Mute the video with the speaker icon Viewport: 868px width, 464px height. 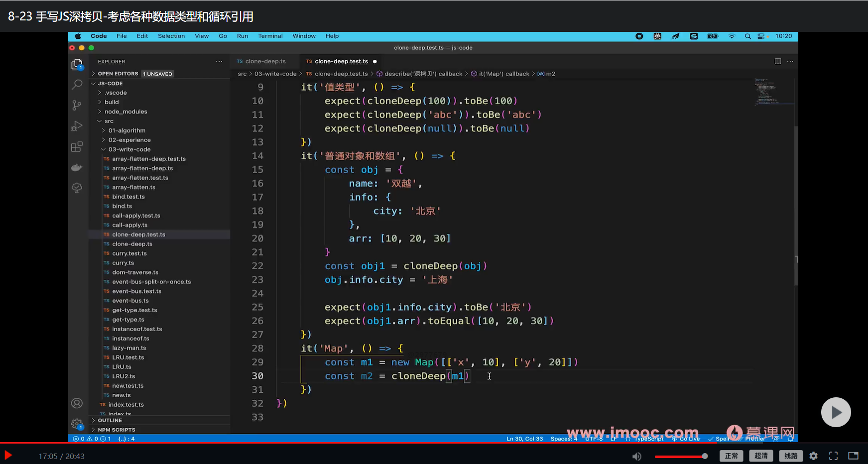(637, 456)
